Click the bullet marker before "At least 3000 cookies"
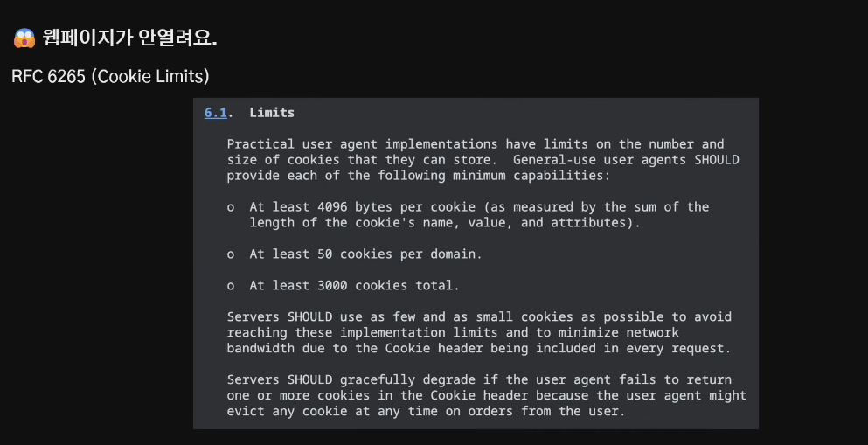 [x=231, y=286]
